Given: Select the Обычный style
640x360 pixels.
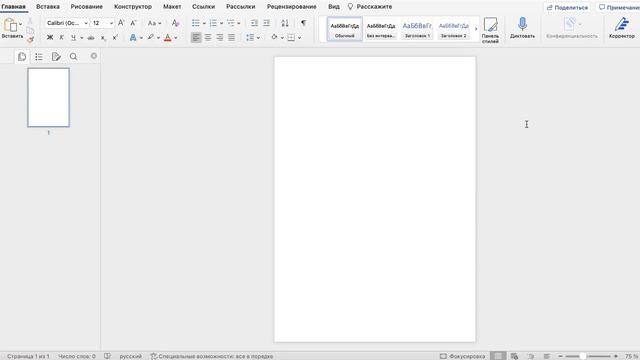Looking at the screenshot, I should click(344, 29).
